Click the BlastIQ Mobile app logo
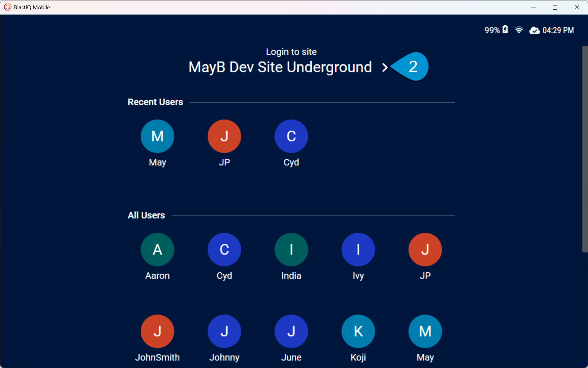 click(7, 7)
